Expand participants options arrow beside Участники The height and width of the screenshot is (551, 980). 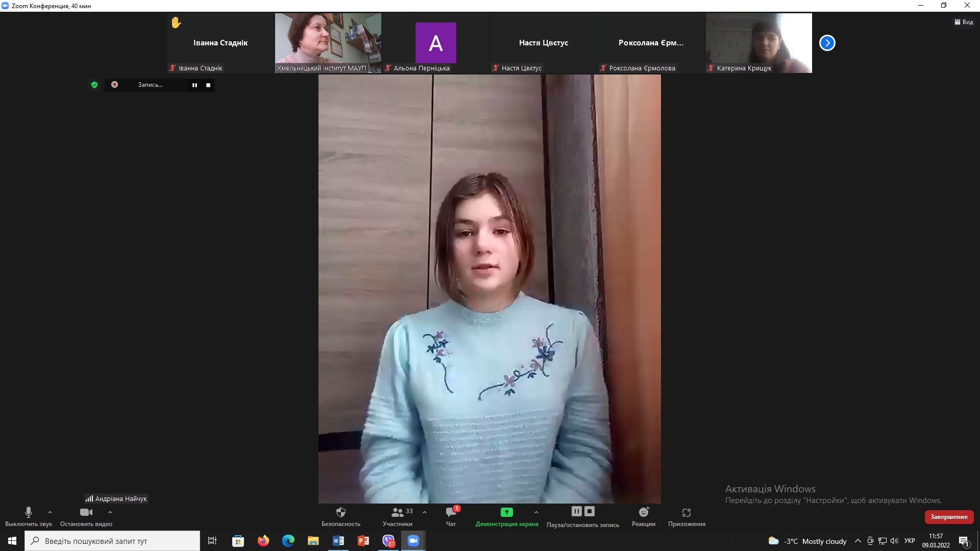point(425,512)
